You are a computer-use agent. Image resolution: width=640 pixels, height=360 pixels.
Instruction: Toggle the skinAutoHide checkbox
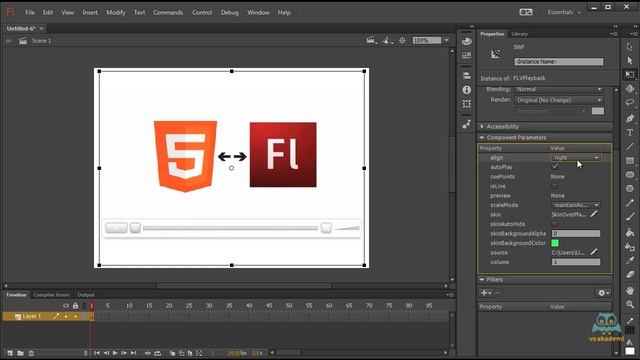[x=555, y=224]
